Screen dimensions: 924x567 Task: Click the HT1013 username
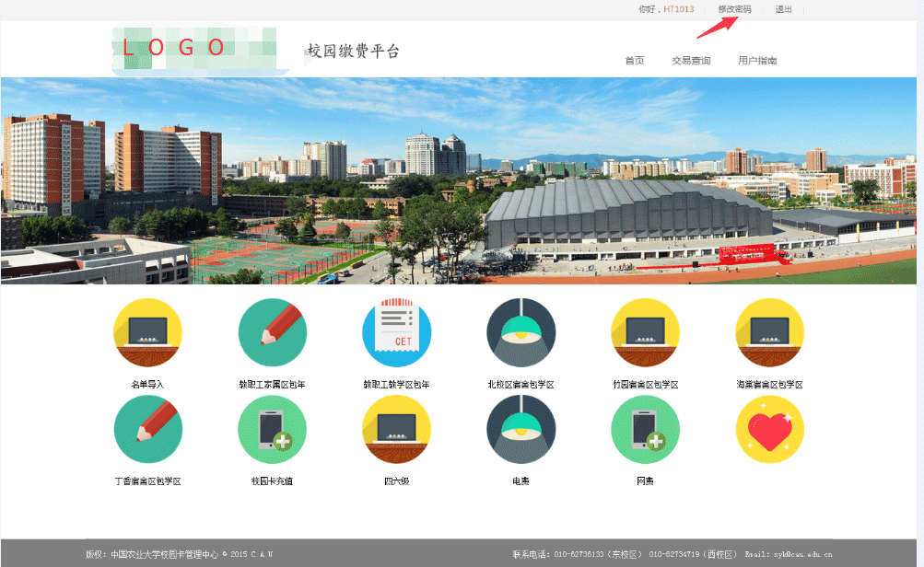coord(679,9)
